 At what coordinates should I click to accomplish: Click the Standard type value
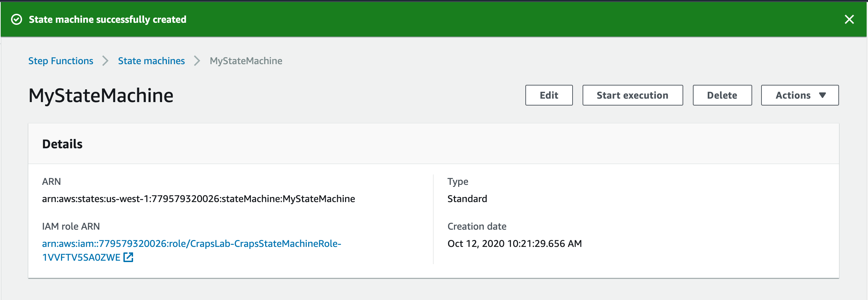(467, 199)
